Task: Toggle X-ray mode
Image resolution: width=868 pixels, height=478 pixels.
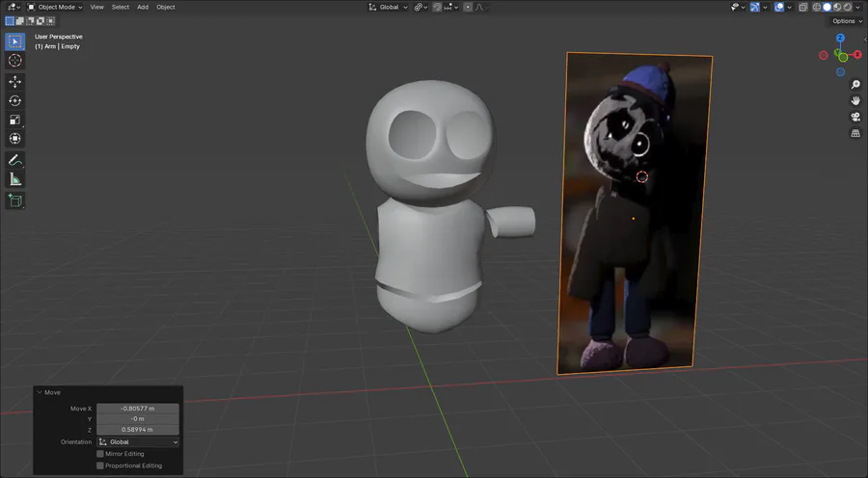Action: click(x=803, y=7)
